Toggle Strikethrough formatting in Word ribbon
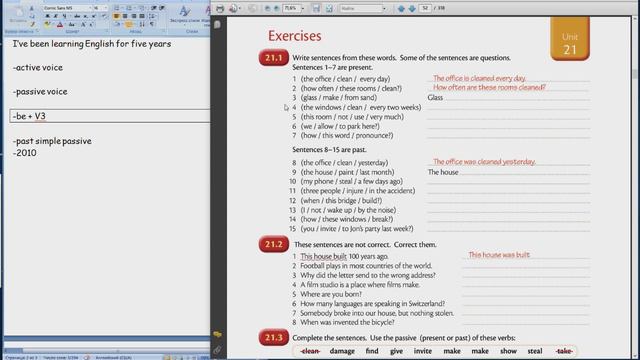640x360 pixels. pos(77,16)
